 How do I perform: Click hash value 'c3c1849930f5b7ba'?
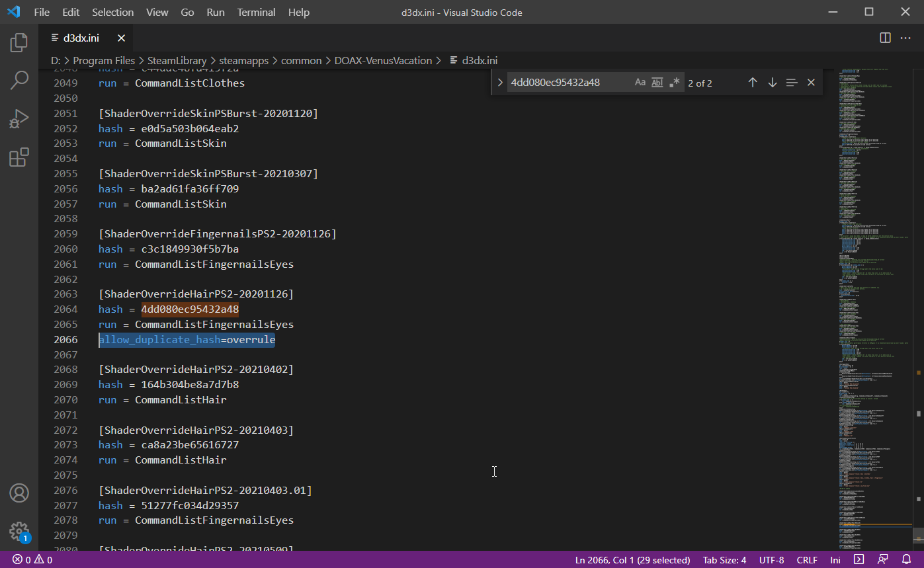point(190,249)
